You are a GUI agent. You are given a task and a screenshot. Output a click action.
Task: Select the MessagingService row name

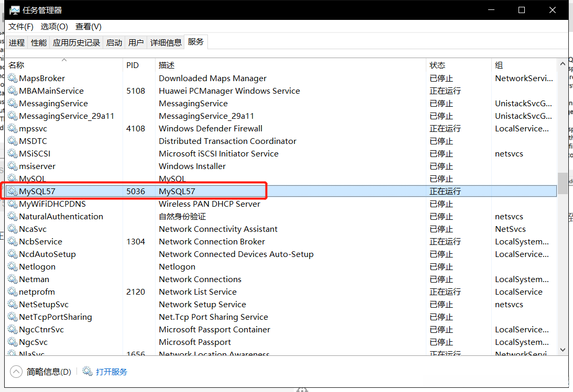coord(53,103)
